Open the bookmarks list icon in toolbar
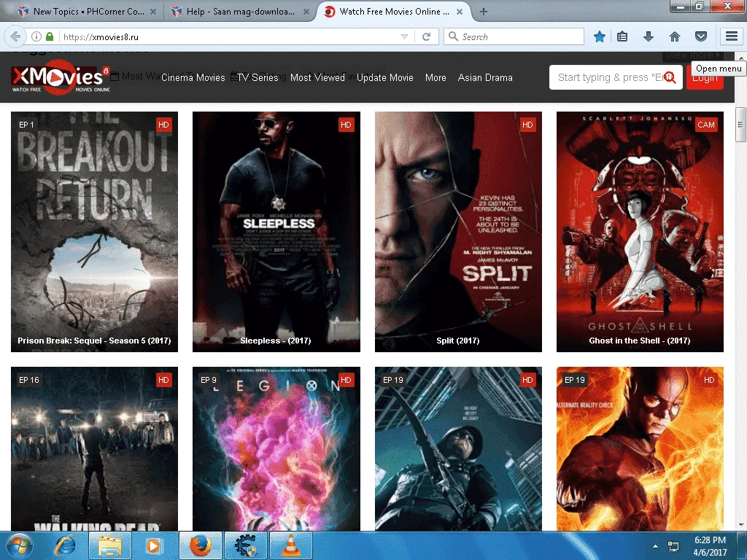 click(x=622, y=36)
